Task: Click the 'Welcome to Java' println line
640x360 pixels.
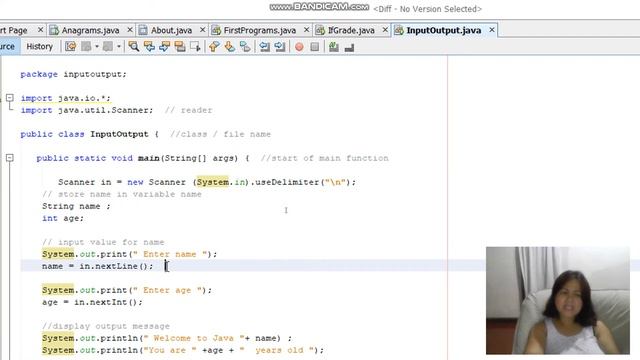Action: (x=167, y=338)
